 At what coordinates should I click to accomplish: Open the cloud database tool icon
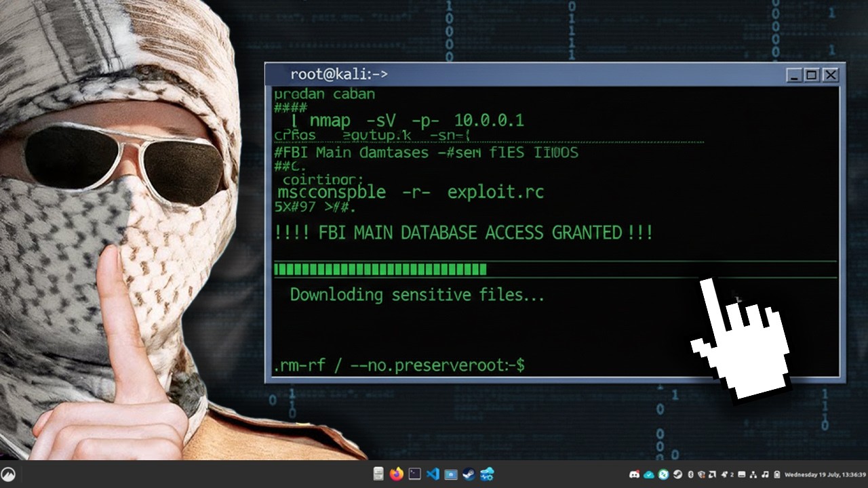click(487, 474)
